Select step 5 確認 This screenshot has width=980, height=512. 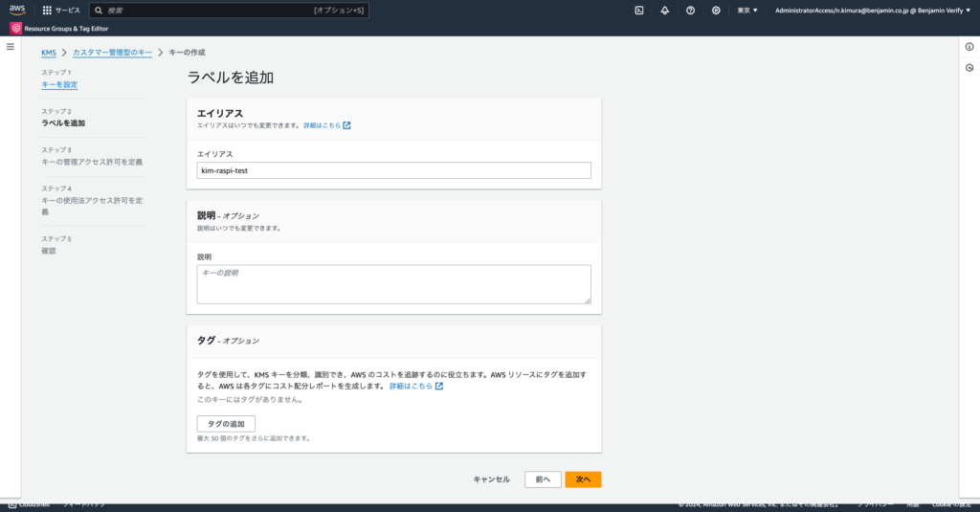pos(49,251)
